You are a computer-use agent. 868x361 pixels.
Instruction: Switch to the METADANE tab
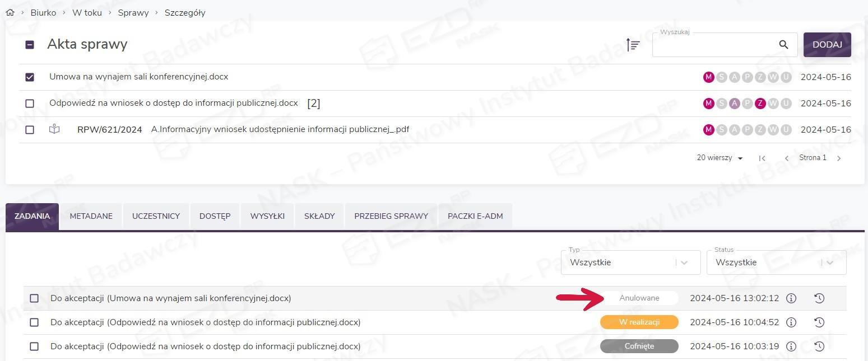pyautogui.click(x=91, y=216)
